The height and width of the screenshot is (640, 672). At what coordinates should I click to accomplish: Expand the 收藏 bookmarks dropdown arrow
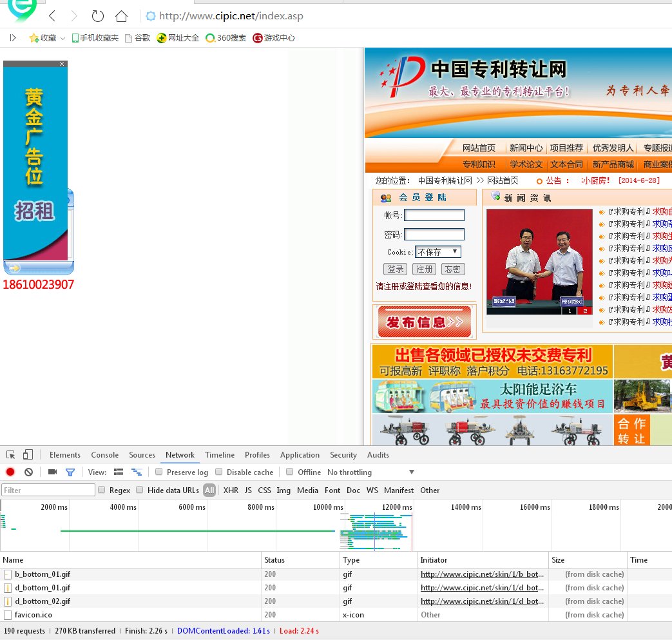pyautogui.click(x=62, y=39)
